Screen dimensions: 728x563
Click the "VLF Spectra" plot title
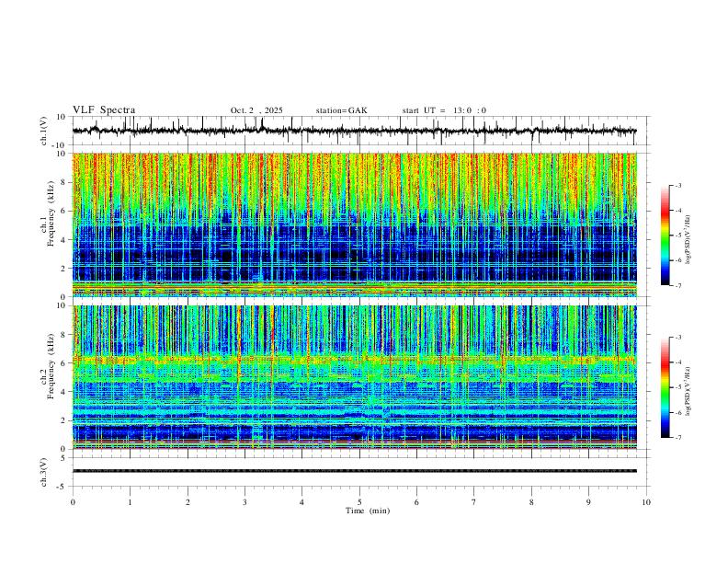[x=104, y=110]
